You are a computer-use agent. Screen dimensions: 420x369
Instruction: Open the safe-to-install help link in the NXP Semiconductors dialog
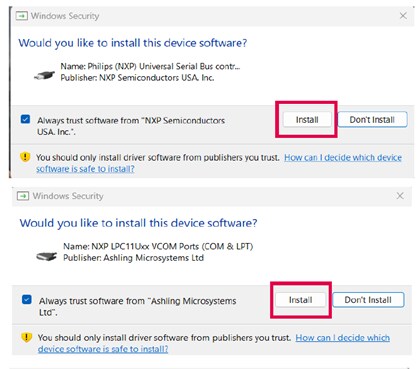219,163
